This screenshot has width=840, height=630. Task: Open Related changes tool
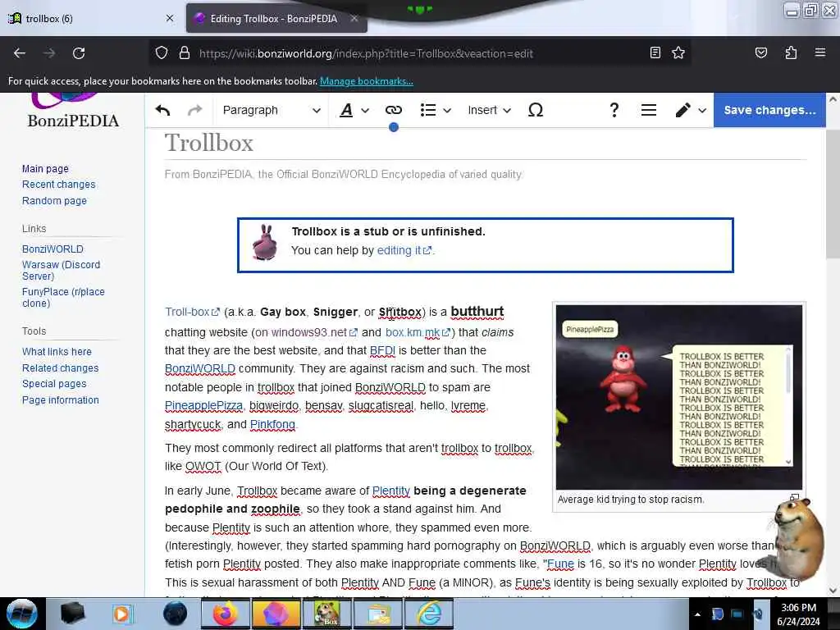(x=60, y=368)
